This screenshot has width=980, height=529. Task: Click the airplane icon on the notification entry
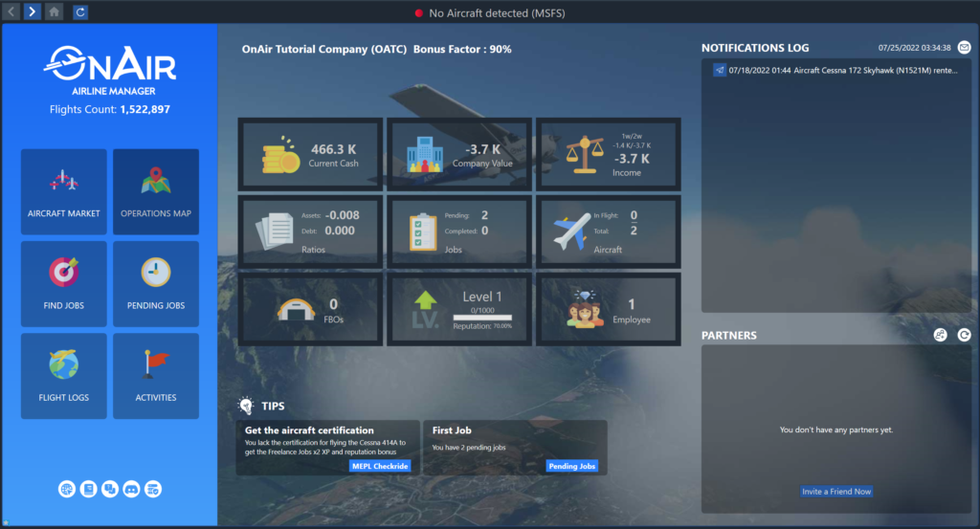pyautogui.click(x=720, y=71)
